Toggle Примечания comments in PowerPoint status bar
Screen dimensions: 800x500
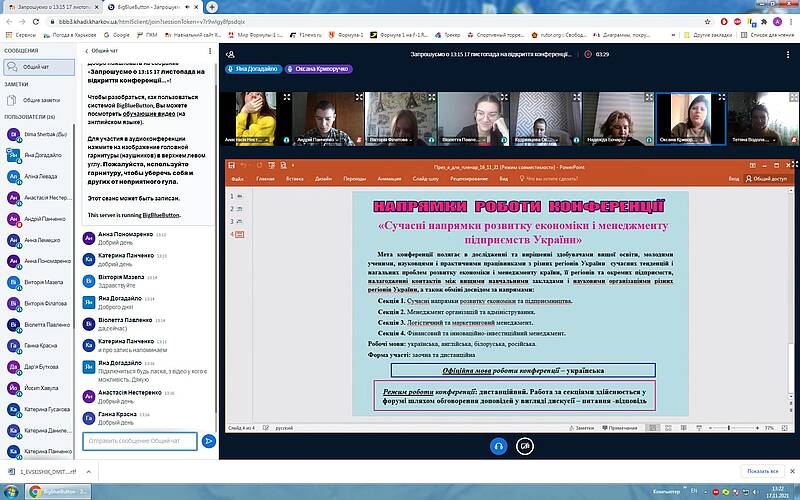coord(620,428)
